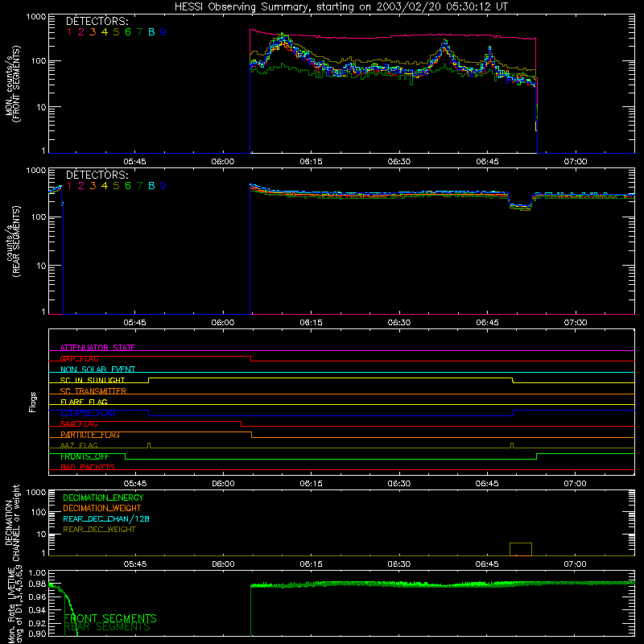
Task: Click the 0.90 tick on livetime axis
Action: click(38, 634)
